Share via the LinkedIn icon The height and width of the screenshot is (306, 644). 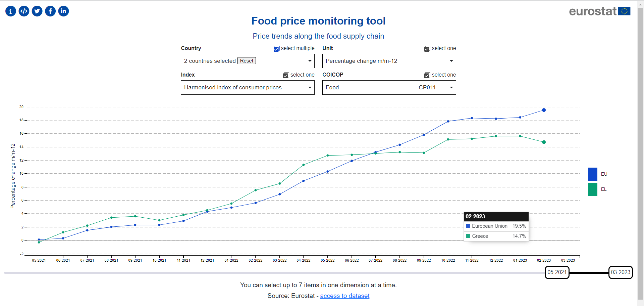pos(63,11)
